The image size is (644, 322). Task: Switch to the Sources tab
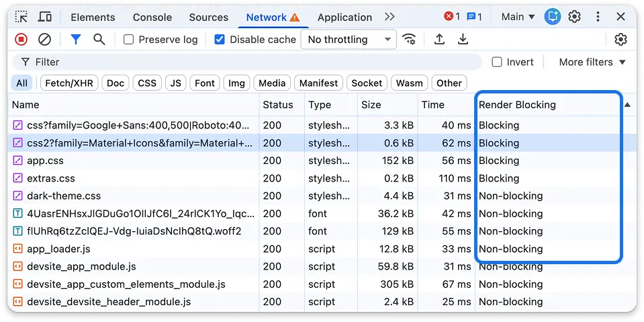click(209, 17)
